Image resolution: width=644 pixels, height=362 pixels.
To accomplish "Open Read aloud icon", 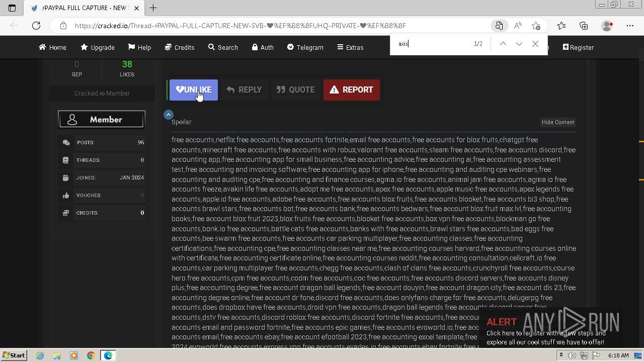I will 518,26.
